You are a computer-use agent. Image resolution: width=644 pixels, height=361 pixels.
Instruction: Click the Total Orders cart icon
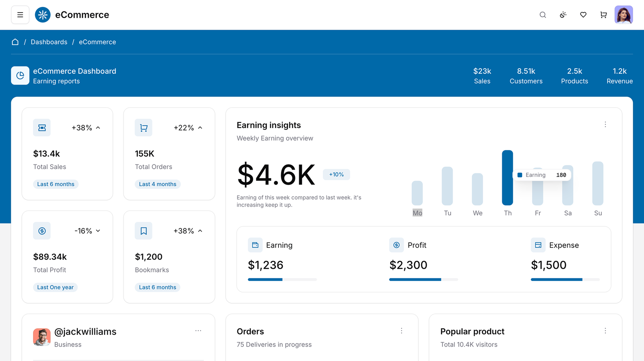[144, 128]
